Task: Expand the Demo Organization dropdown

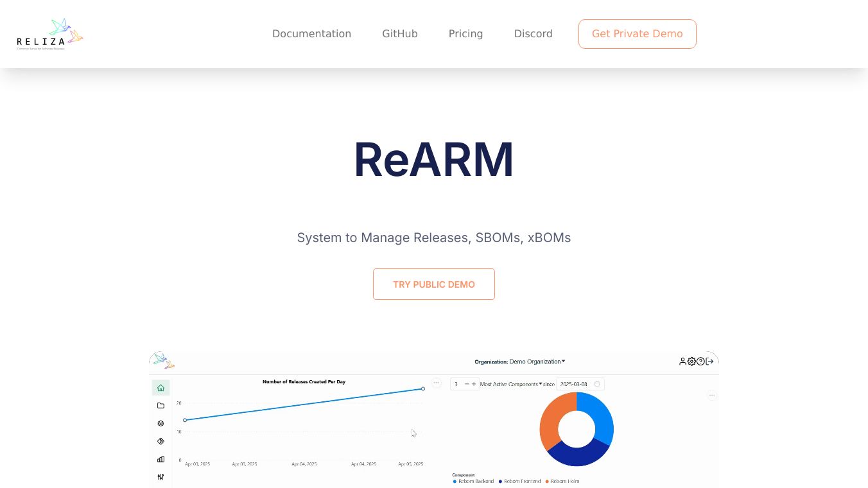Action: point(537,362)
